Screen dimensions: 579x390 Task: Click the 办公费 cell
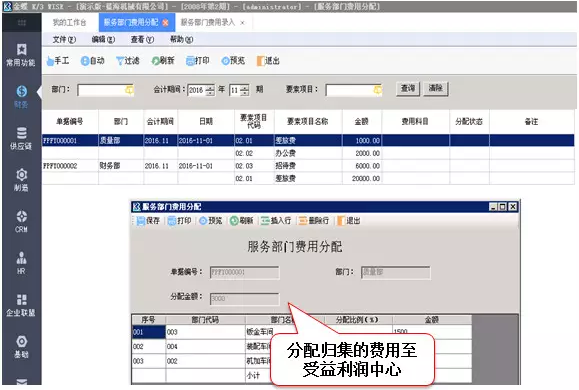pyautogui.click(x=308, y=153)
